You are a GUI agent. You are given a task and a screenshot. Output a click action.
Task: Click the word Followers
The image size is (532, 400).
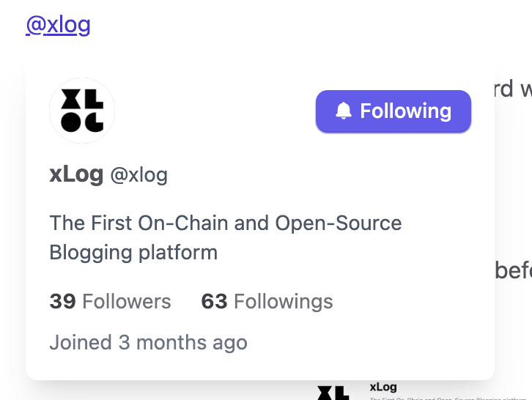[x=127, y=301]
